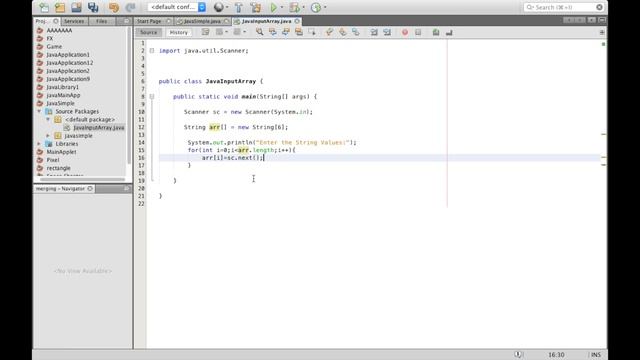Run the project with green play icon

[273, 7]
